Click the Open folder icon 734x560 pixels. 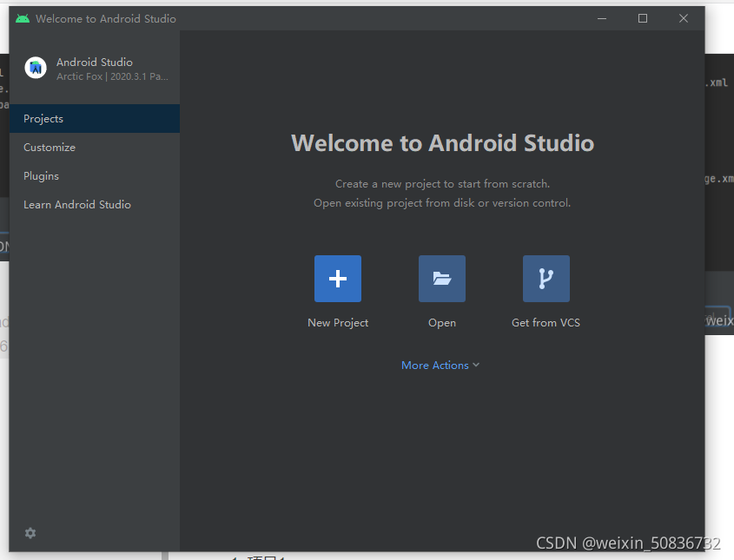(x=442, y=279)
